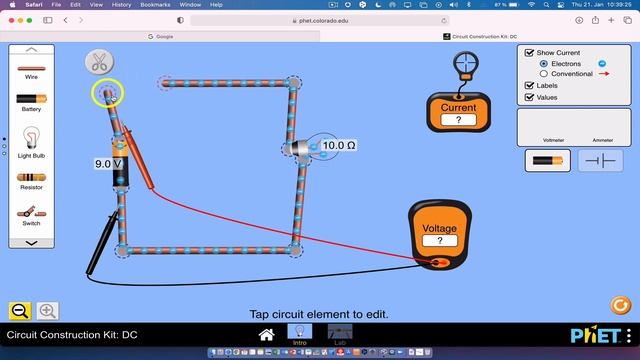The image size is (640, 360).
Task: Click the zoom in magnifier button
Action: point(47,311)
